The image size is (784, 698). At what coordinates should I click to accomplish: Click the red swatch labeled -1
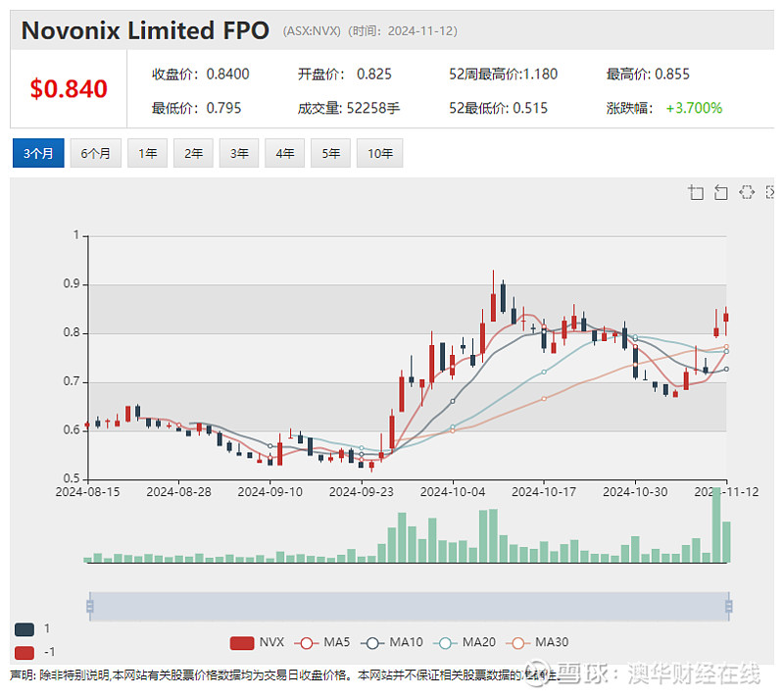24,653
